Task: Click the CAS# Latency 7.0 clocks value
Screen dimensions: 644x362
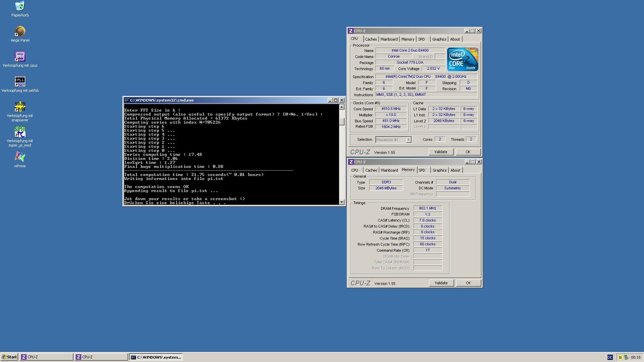Action: [427, 220]
